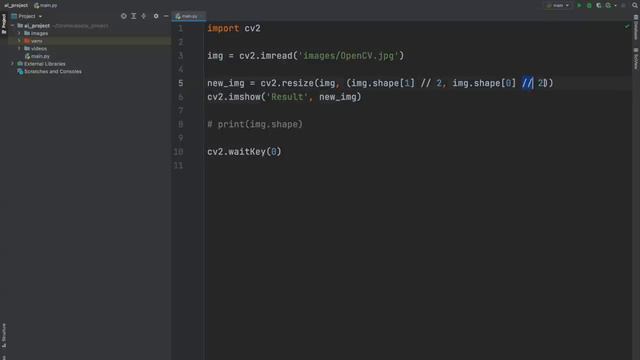
Task: Click line number 5 in the gutter
Action: pos(180,83)
